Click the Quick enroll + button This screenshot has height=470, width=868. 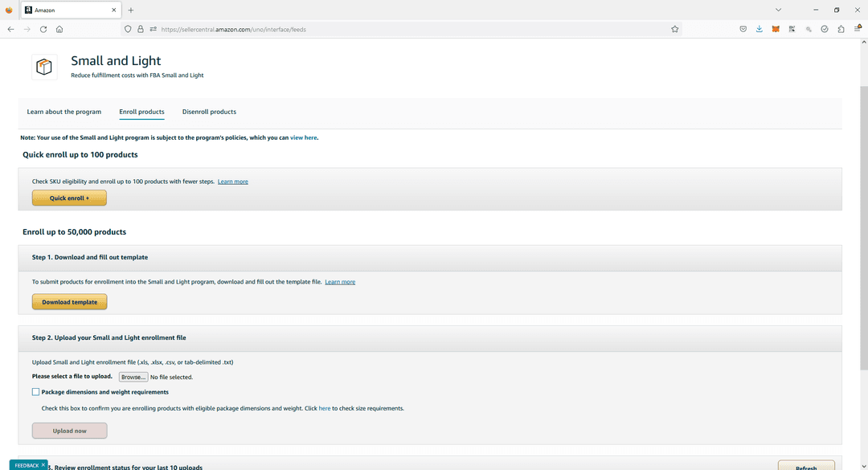[69, 198]
